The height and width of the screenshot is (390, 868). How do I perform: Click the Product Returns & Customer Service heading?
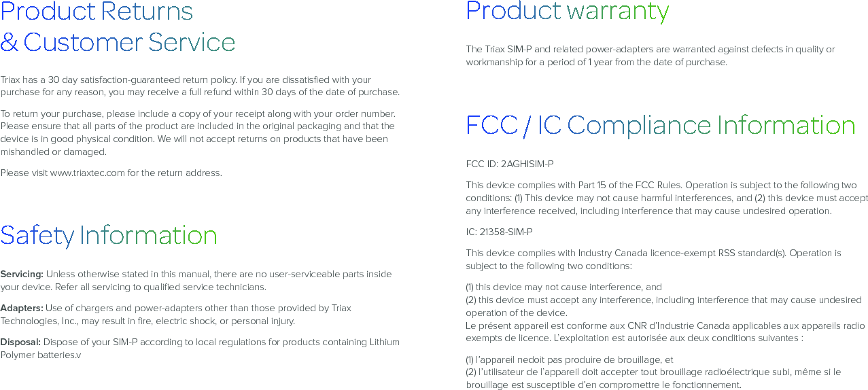(118, 27)
